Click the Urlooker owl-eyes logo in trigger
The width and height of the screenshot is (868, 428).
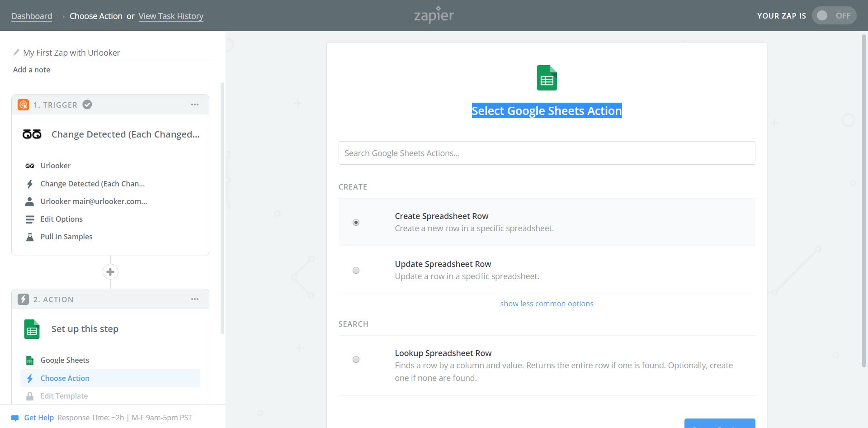tap(32, 134)
